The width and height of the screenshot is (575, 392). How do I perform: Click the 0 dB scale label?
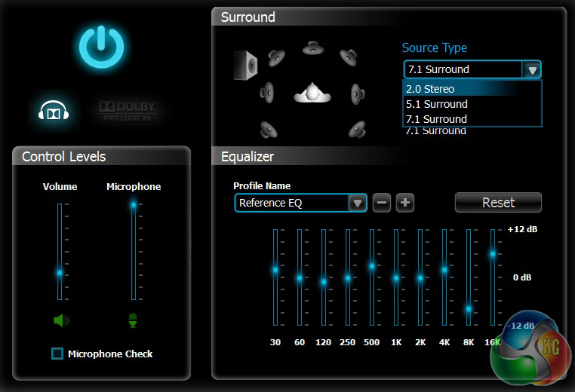tap(522, 277)
